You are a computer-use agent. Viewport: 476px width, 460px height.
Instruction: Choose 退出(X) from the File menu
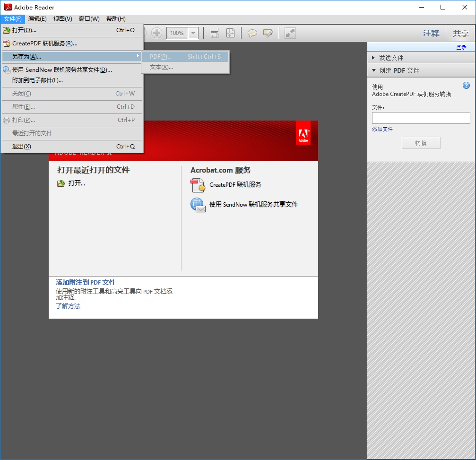[72, 147]
